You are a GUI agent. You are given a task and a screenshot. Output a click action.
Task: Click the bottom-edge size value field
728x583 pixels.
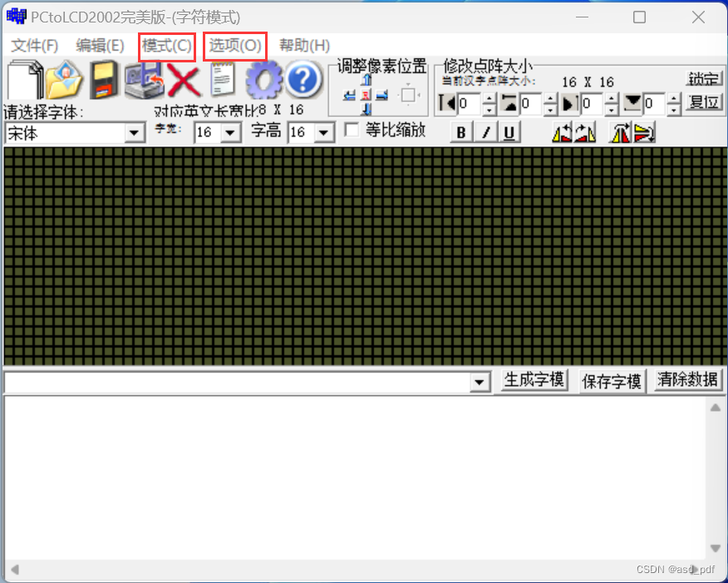[x=655, y=104]
